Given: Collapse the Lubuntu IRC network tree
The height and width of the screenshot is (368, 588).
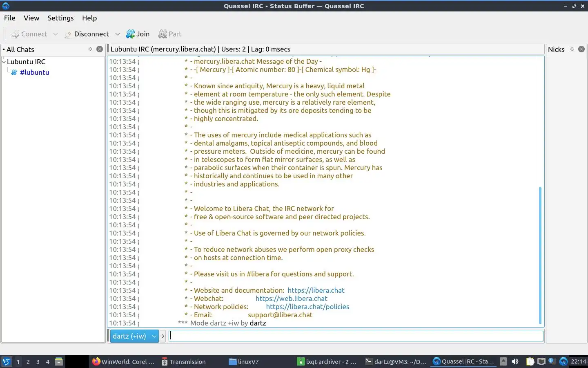Looking at the screenshot, I should pyautogui.click(x=4, y=62).
